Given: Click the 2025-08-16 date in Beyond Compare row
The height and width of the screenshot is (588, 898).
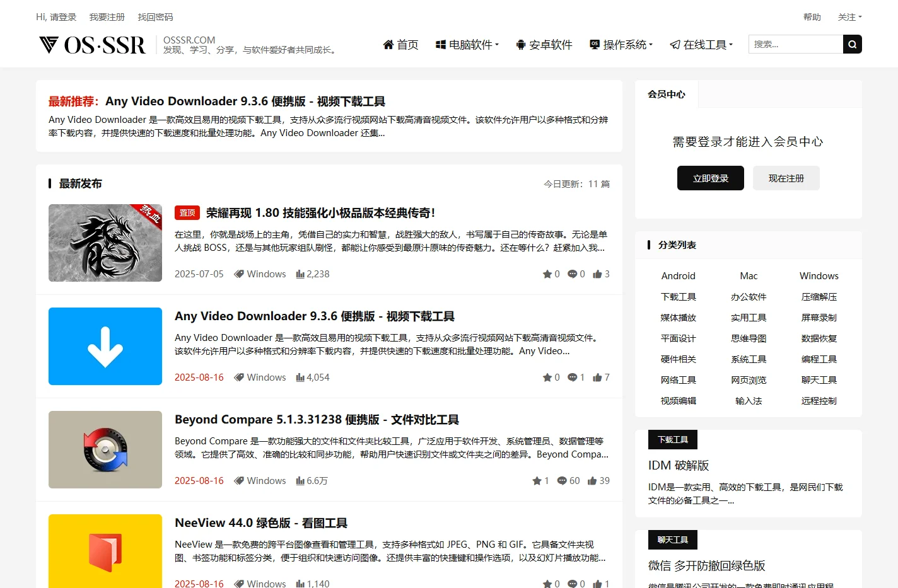Looking at the screenshot, I should 199,481.
